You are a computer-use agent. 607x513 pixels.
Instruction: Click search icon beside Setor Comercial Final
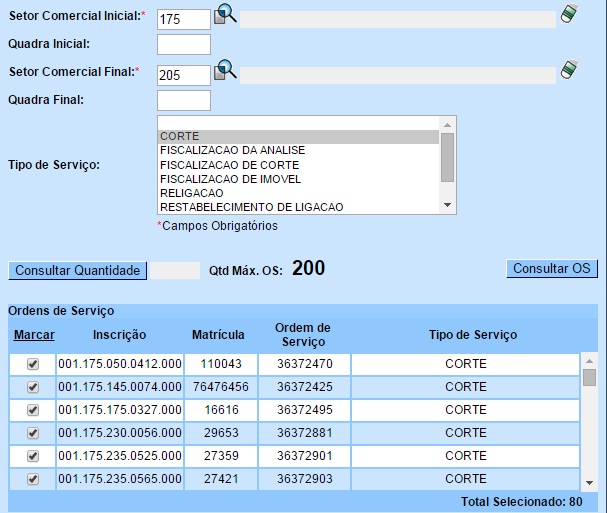(226, 70)
